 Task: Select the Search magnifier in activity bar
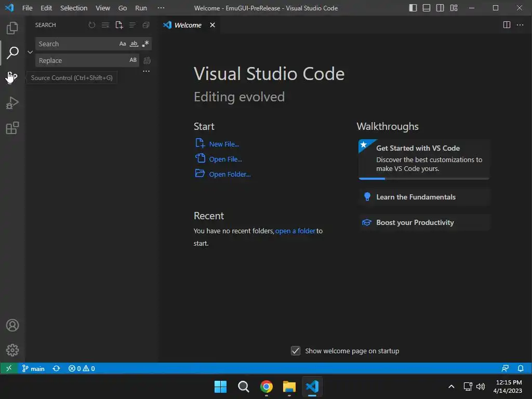tap(12, 52)
